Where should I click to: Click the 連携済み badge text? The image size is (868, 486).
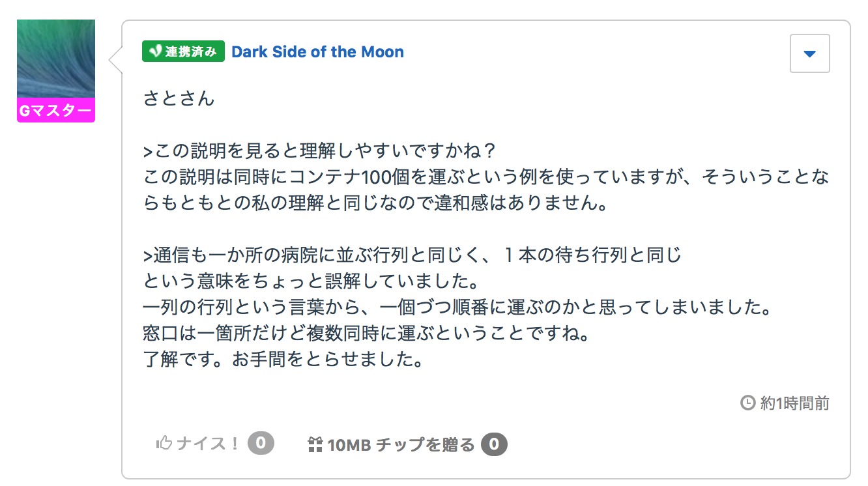[190, 51]
